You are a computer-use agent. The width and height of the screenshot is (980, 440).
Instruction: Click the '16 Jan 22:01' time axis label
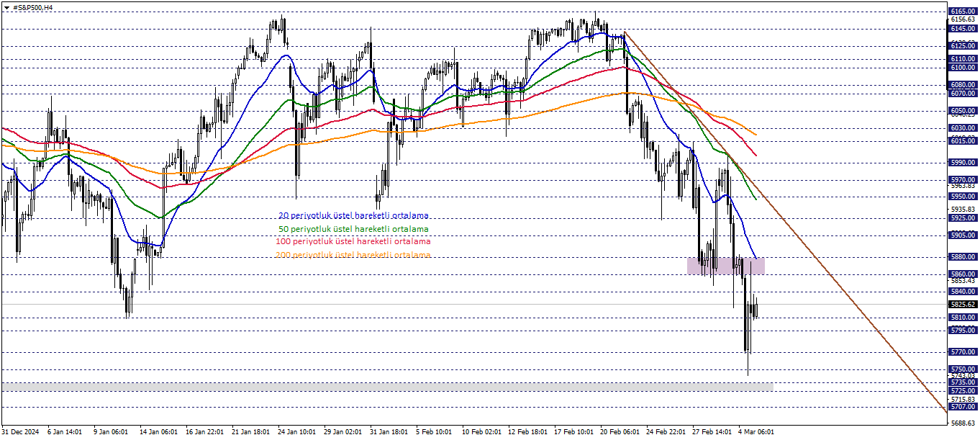click(x=203, y=432)
